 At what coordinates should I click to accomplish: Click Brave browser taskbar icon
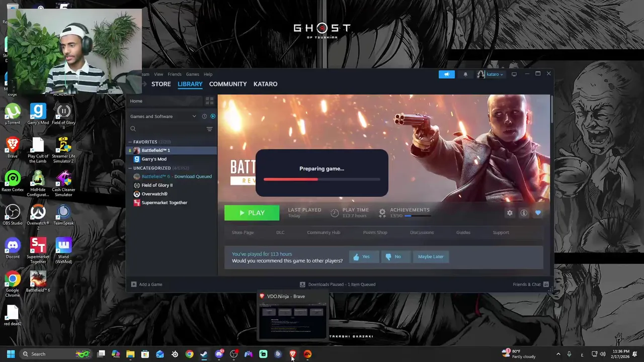293,354
